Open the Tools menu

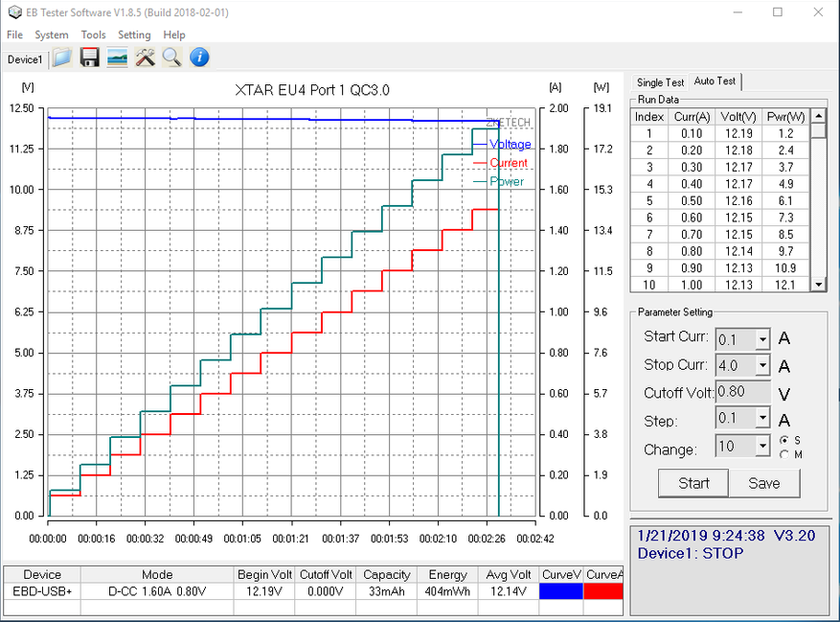(93, 35)
